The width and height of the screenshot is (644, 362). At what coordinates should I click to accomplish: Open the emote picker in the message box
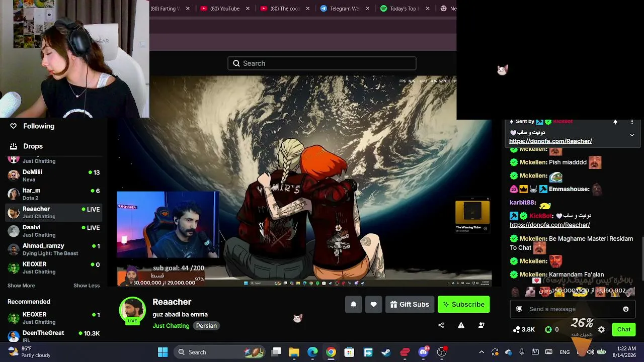point(626,309)
